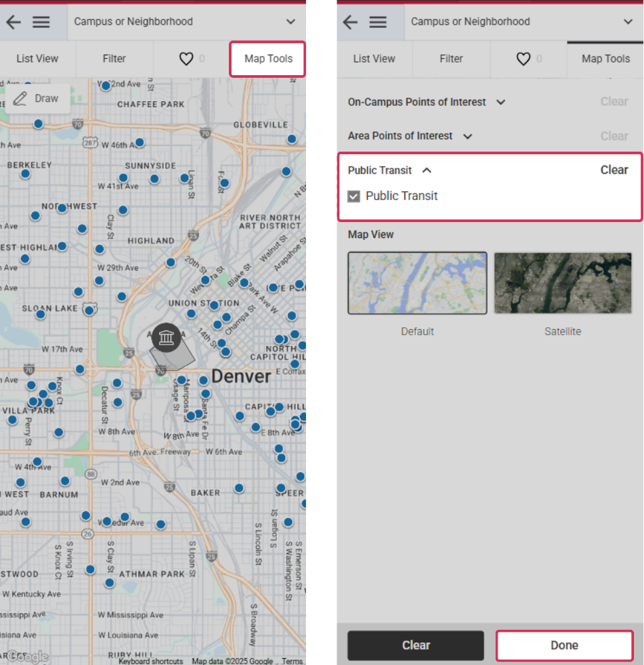The width and height of the screenshot is (644, 665).
Task: Click the Done button
Action: pos(564,646)
